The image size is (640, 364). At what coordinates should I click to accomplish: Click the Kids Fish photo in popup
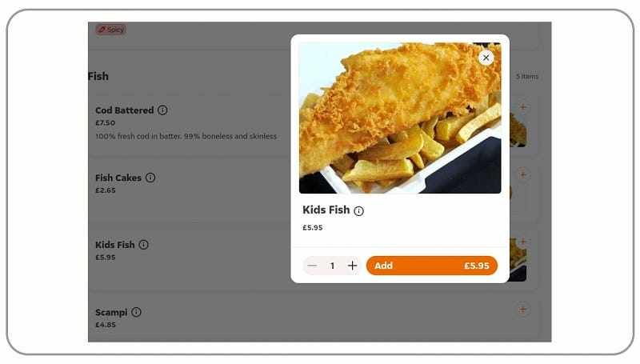point(400,118)
